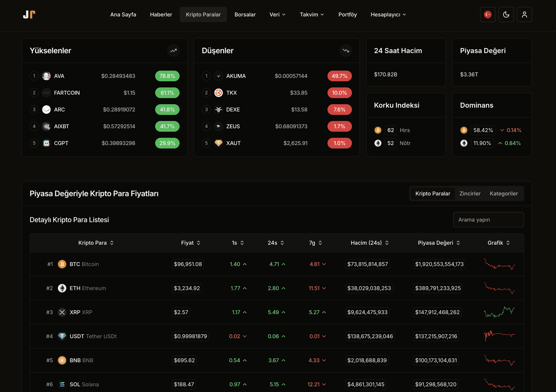Click the trending-up icon in Yükselenler
This screenshot has width=556, height=392.
(173, 50)
